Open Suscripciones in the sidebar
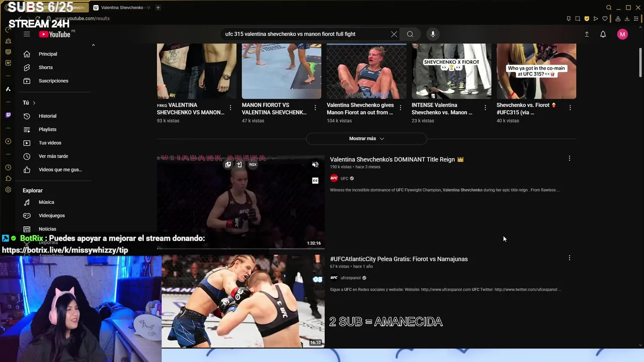The width and height of the screenshot is (644, 362). [55, 81]
